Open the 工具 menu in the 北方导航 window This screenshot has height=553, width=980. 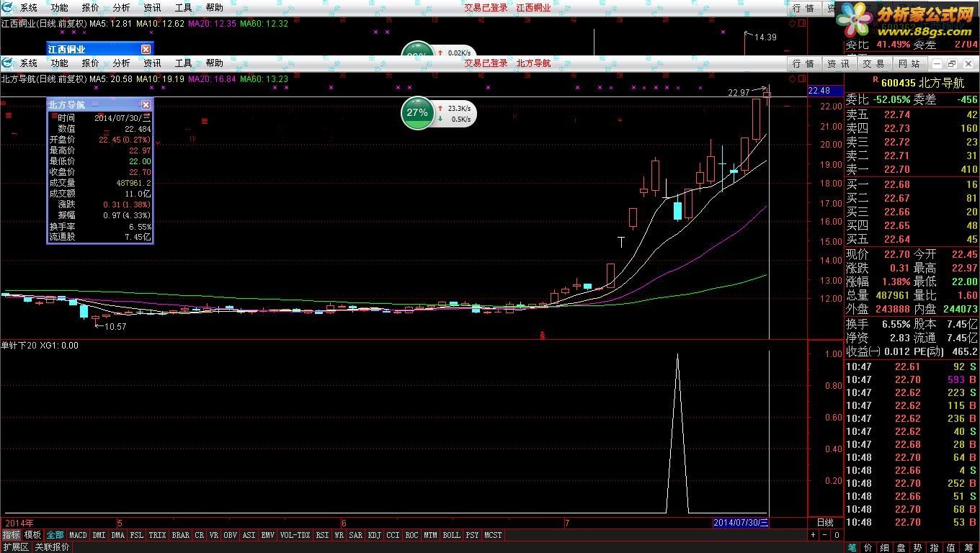[183, 63]
